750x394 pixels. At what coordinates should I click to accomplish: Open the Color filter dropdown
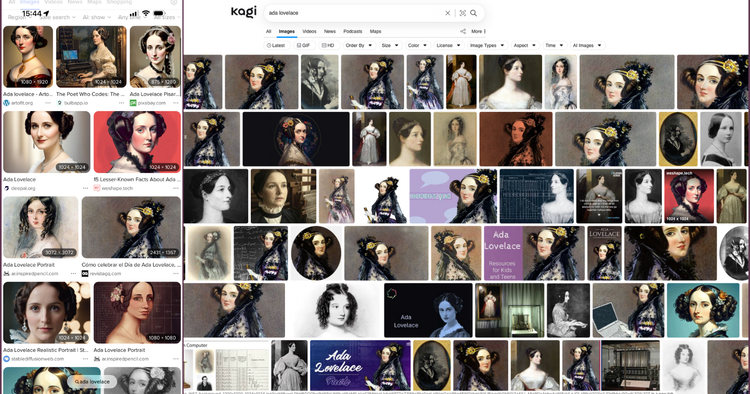417,45
